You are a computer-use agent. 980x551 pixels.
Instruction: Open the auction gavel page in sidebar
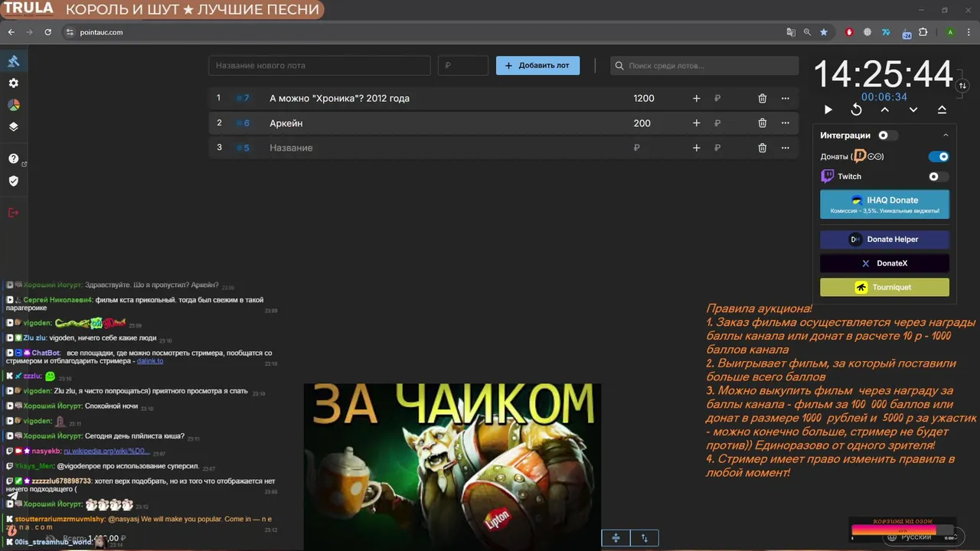click(13, 60)
